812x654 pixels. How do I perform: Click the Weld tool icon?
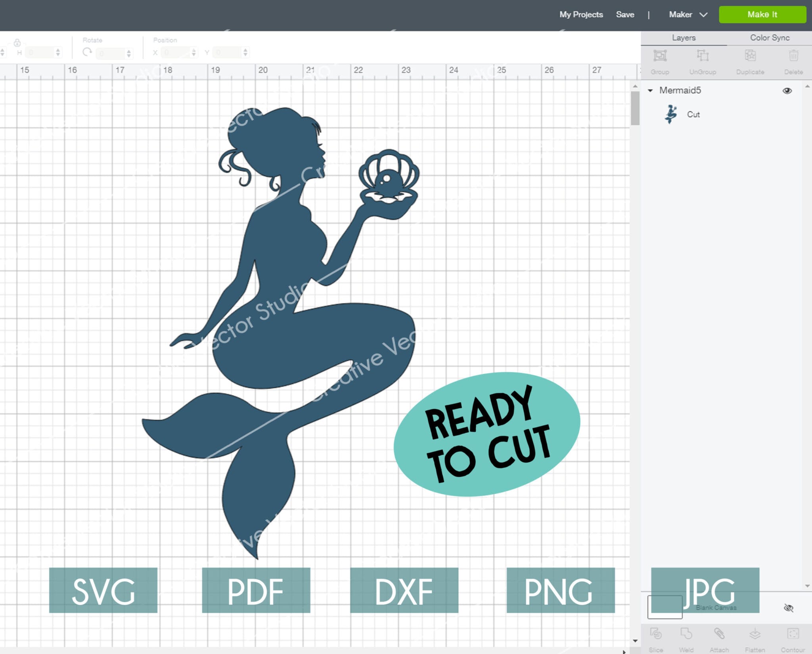pos(686,633)
